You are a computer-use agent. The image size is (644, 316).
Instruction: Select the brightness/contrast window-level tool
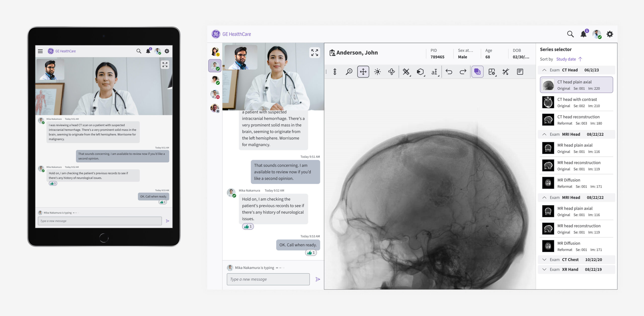pyautogui.click(x=377, y=72)
